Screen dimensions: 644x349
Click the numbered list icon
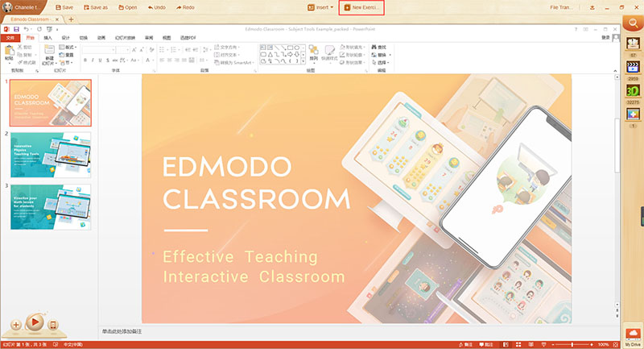pos(175,50)
